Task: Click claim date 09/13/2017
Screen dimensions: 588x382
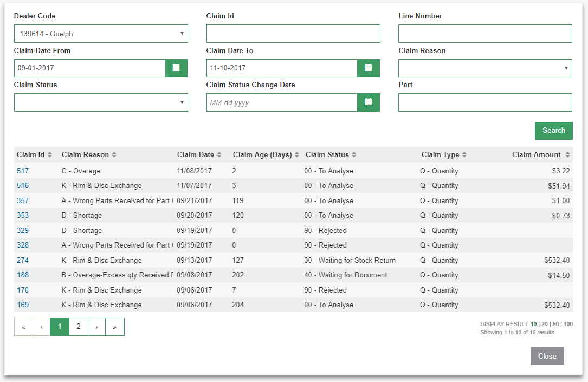Action: pos(194,260)
